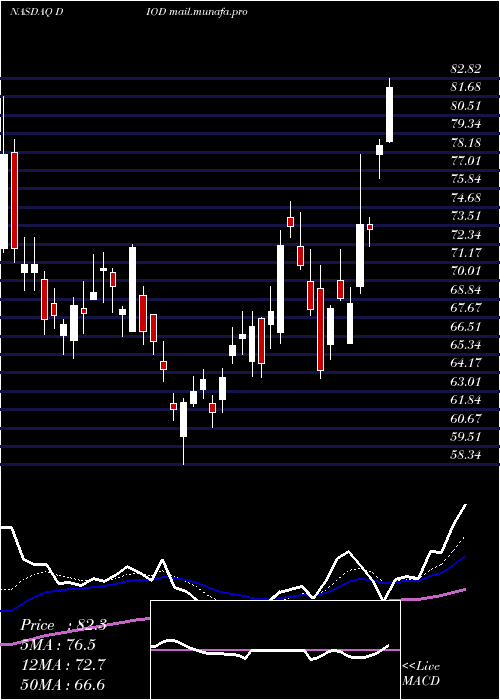Click the 81.68 price axis label

[x=466, y=87]
